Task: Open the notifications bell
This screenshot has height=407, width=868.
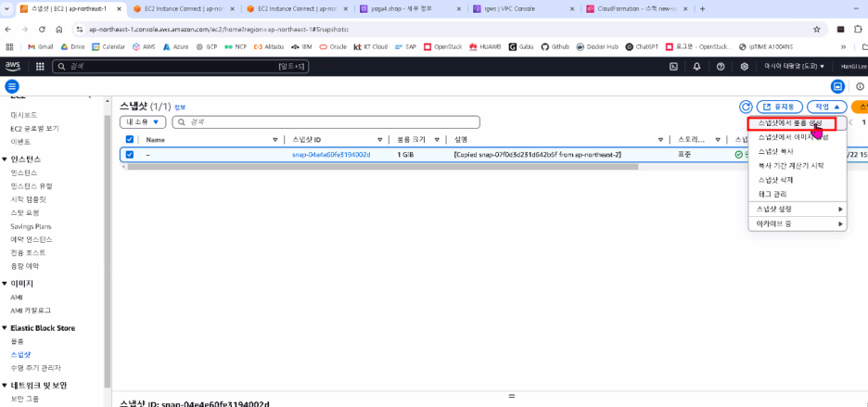Action: coord(697,67)
